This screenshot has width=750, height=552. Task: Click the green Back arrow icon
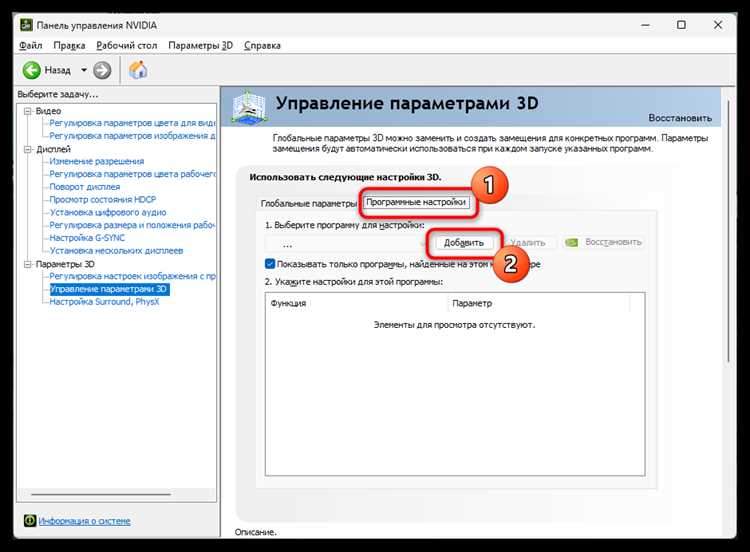(32, 70)
